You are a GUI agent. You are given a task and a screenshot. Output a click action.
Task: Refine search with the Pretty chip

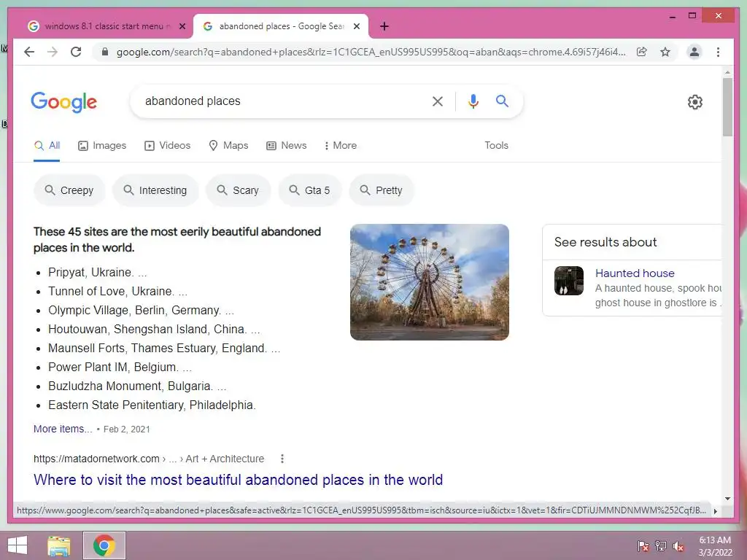click(x=381, y=190)
